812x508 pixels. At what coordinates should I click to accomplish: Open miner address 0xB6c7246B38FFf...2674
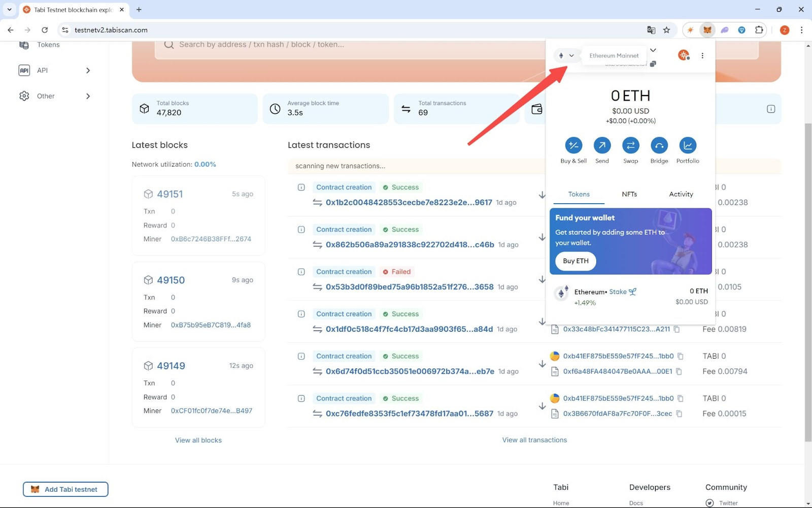211,239
